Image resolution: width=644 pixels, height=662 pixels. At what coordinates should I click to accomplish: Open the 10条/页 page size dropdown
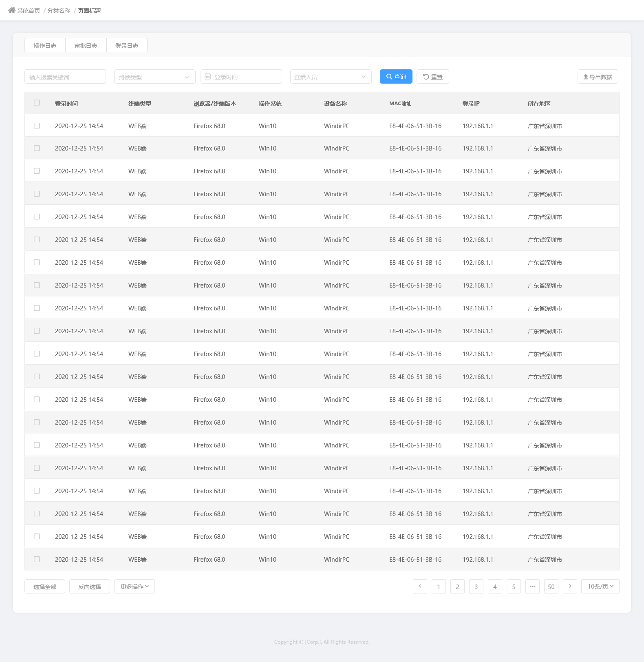pos(600,586)
